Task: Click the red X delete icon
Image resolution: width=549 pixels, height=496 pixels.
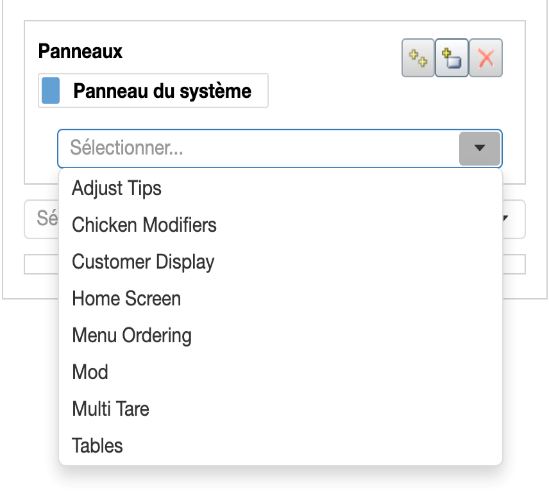Action: pos(486,58)
